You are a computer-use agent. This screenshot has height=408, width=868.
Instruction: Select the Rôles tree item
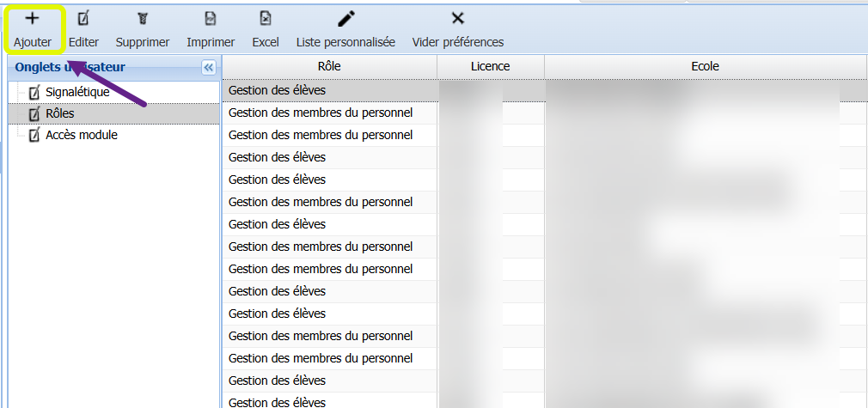click(x=59, y=113)
